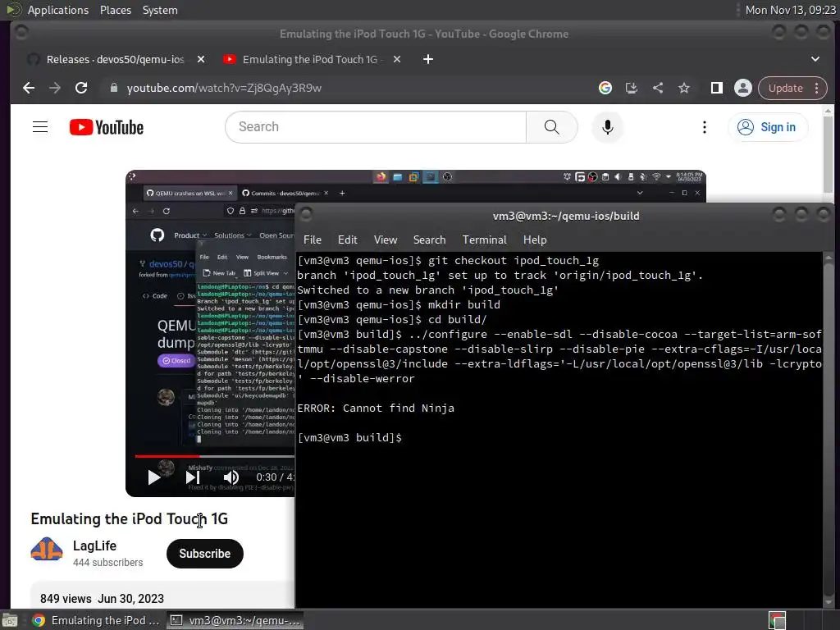840x630 pixels.
Task: Click the terminal vertical scrollbar
Action: point(828,428)
